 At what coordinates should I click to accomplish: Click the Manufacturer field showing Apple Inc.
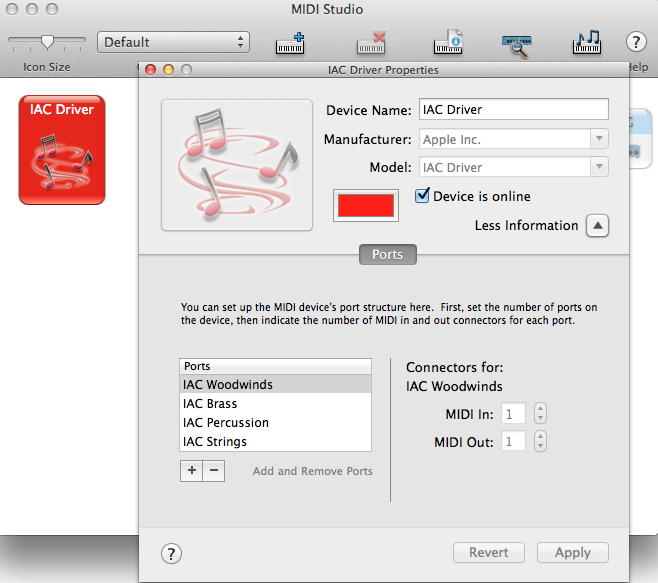coord(505,139)
